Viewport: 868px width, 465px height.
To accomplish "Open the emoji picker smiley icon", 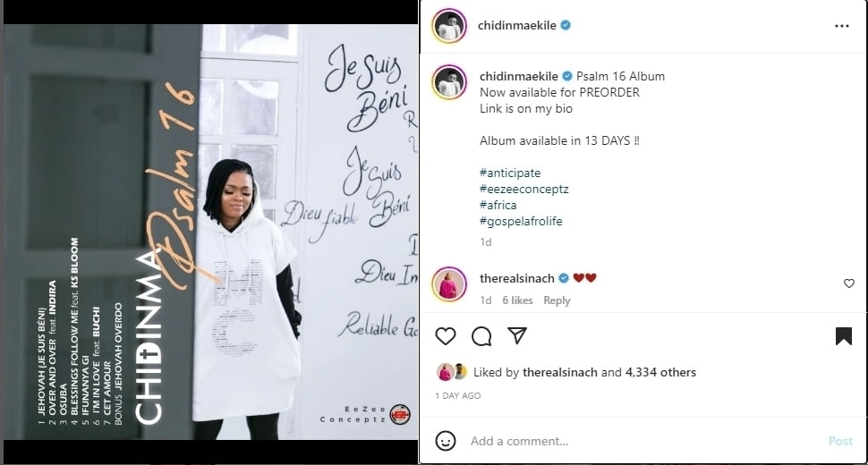I will click(446, 441).
